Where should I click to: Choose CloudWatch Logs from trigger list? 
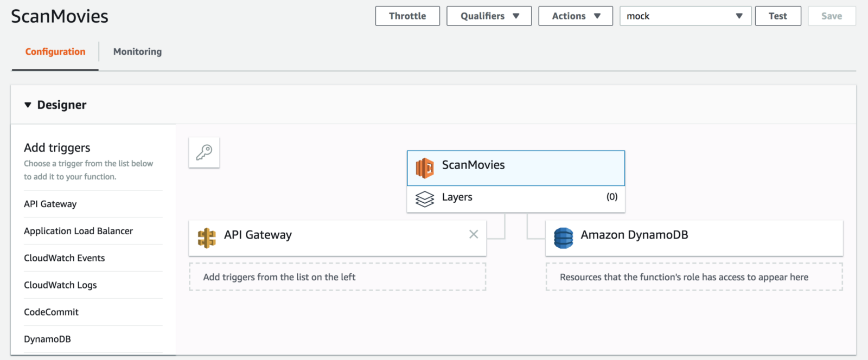tap(60, 285)
